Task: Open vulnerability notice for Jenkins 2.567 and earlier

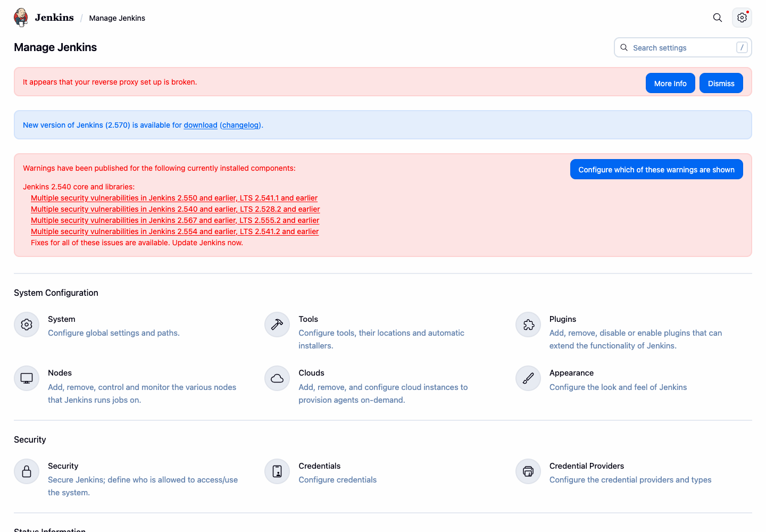Action: click(x=175, y=220)
